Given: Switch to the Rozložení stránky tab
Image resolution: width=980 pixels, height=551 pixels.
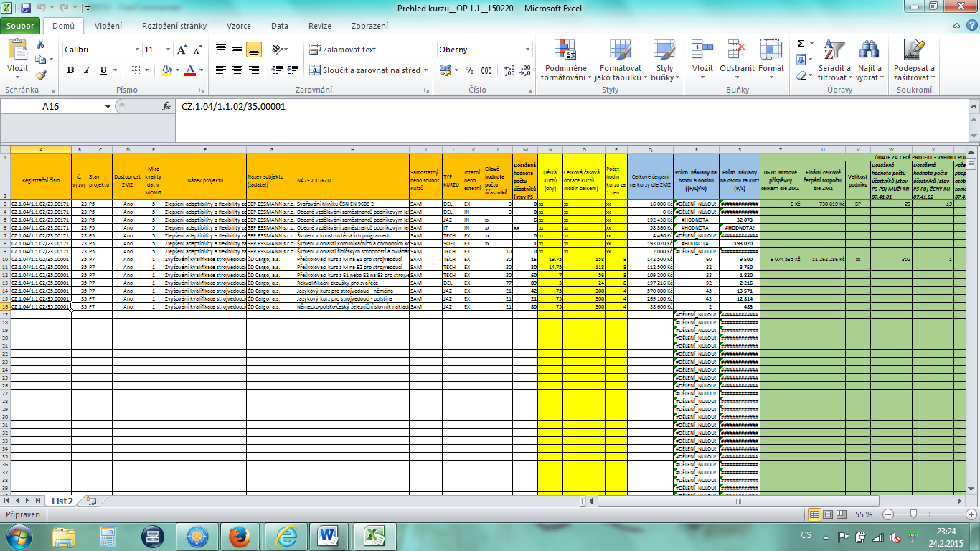Looking at the screenshot, I should pyautogui.click(x=174, y=26).
